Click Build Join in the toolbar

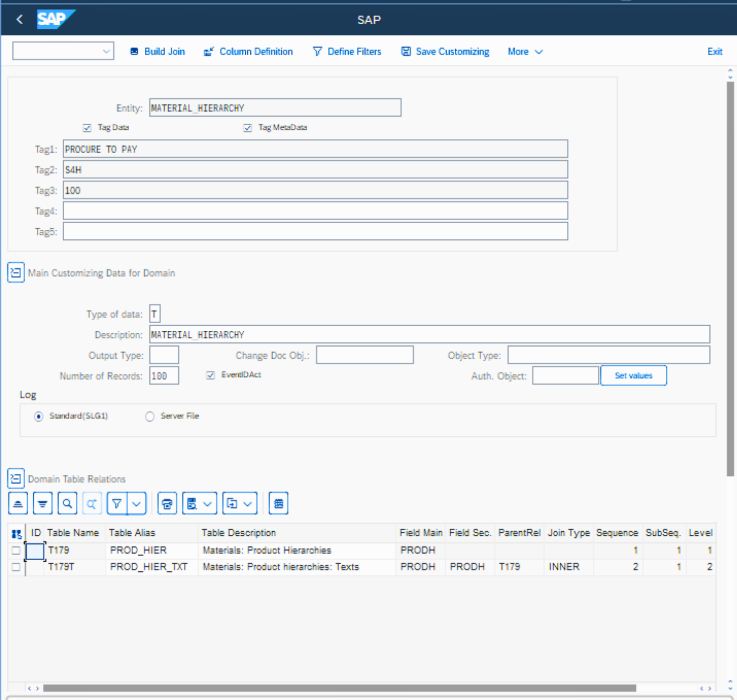(x=157, y=52)
